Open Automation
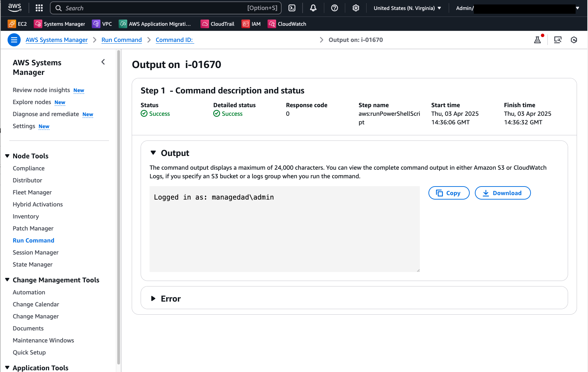The image size is (588, 372). click(29, 292)
